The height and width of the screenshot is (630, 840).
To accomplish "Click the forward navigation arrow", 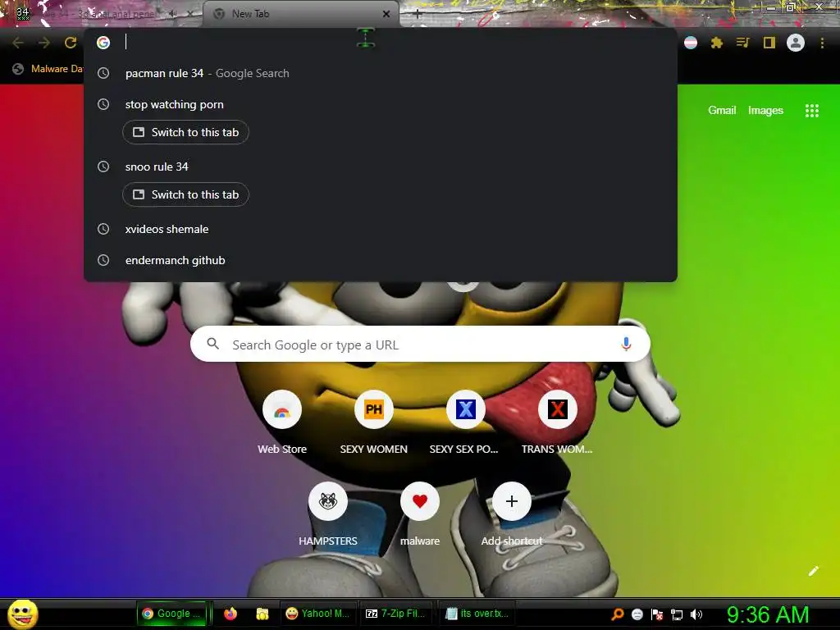I will [x=44, y=43].
